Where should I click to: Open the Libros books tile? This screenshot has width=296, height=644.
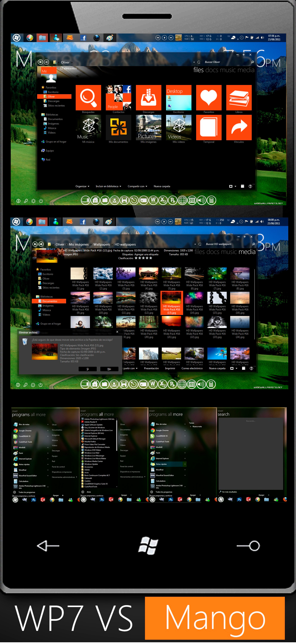[239, 97]
